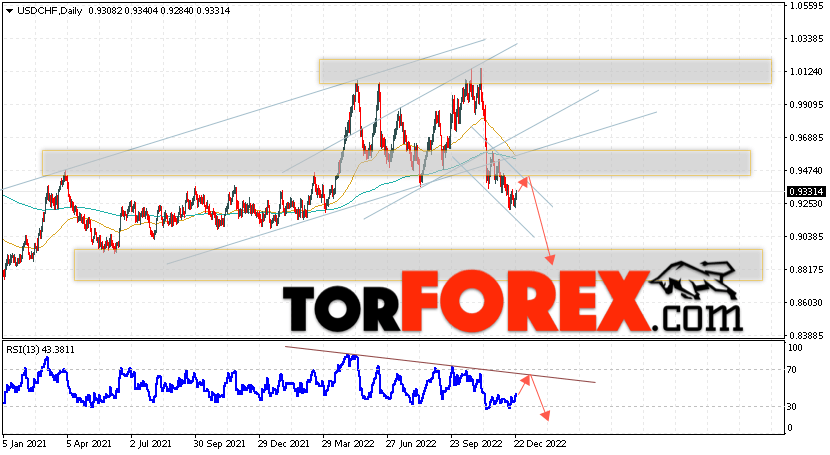
Task: Click price scale value 0.88175
Action: click(806, 269)
